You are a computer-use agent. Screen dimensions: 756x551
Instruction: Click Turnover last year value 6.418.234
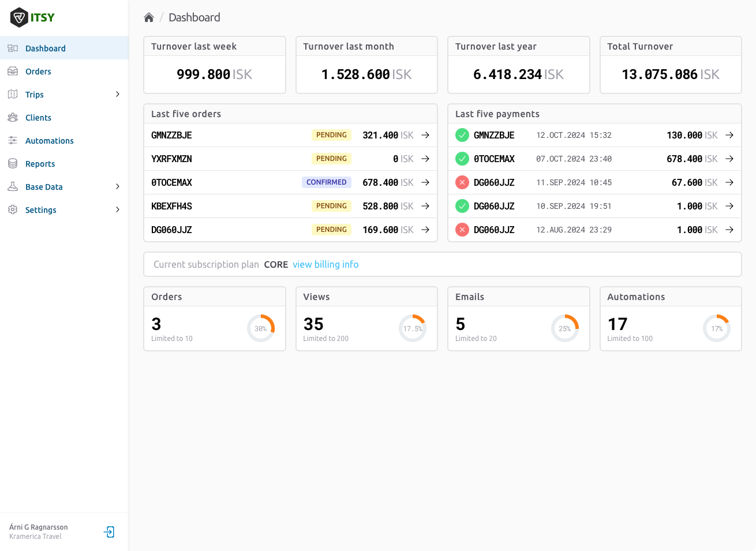pos(508,74)
